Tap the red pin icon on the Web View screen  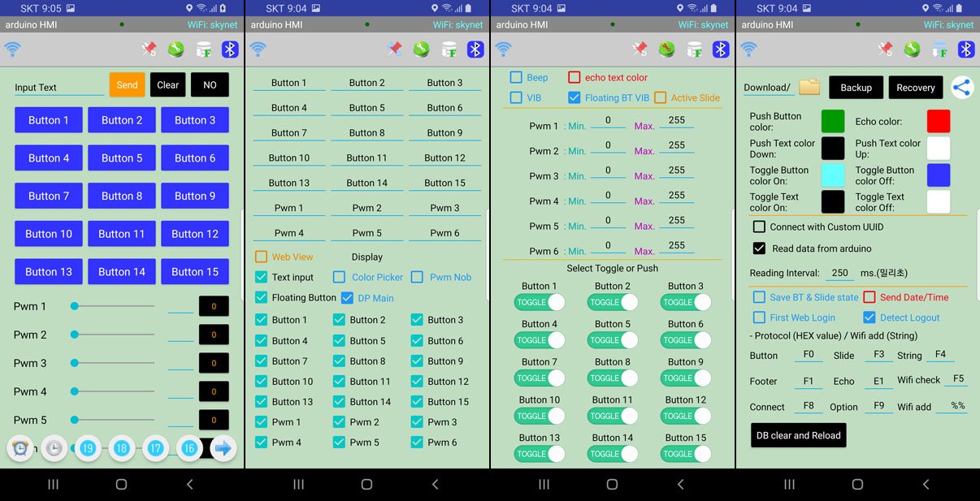pyautogui.click(x=394, y=50)
